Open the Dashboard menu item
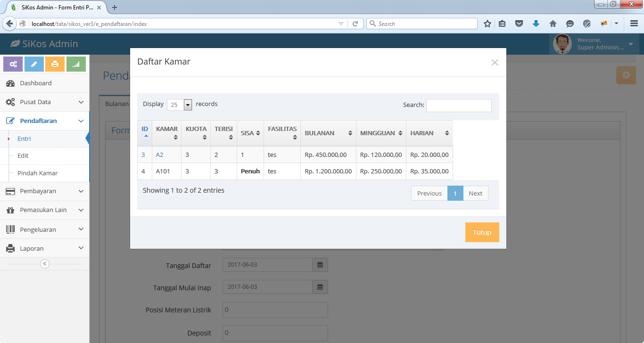The image size is (644, 343). coord(45,83)
